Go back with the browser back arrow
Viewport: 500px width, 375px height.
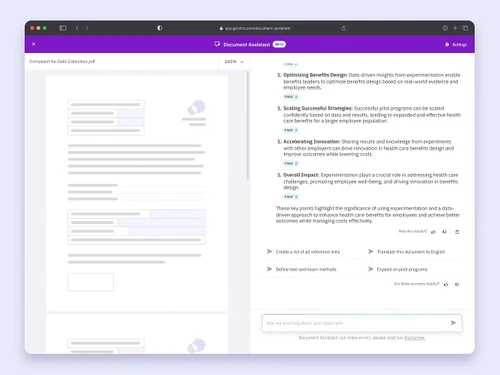[x=77, y=28]
